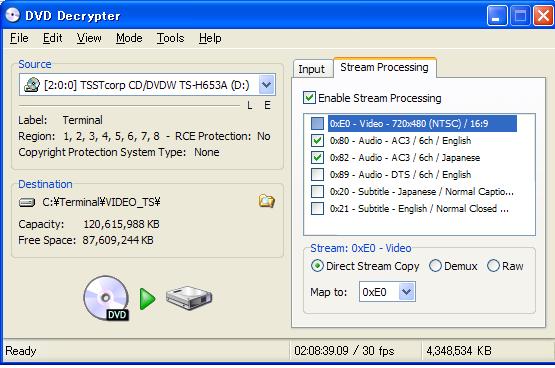Viewport: 555px width, 368px height.
Task: Click the 4,348,534 KB status entry
Action: 459,351
